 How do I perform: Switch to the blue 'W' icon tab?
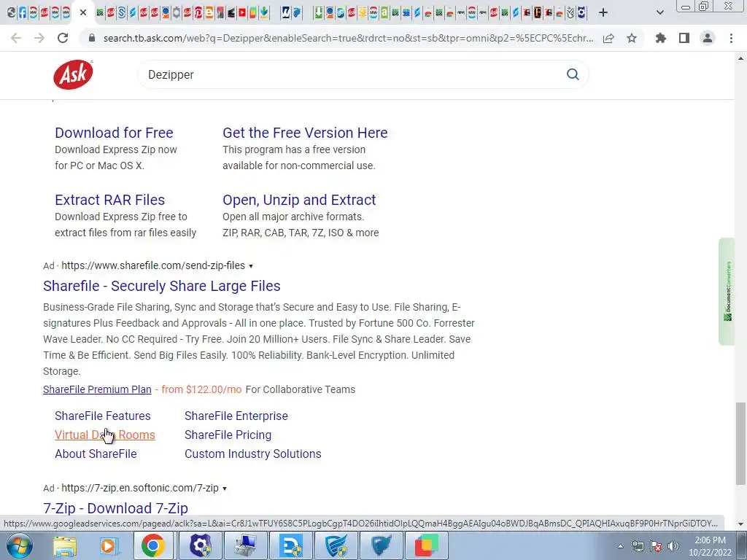[x=286, y=12]
